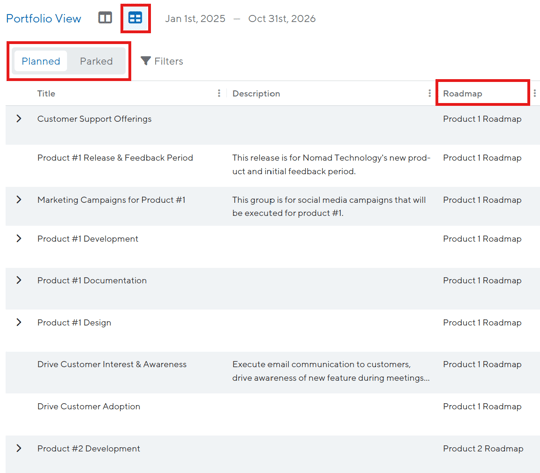Sort by the Roadmap column header
The image size is (540, 473).
(x=463, y=93)
